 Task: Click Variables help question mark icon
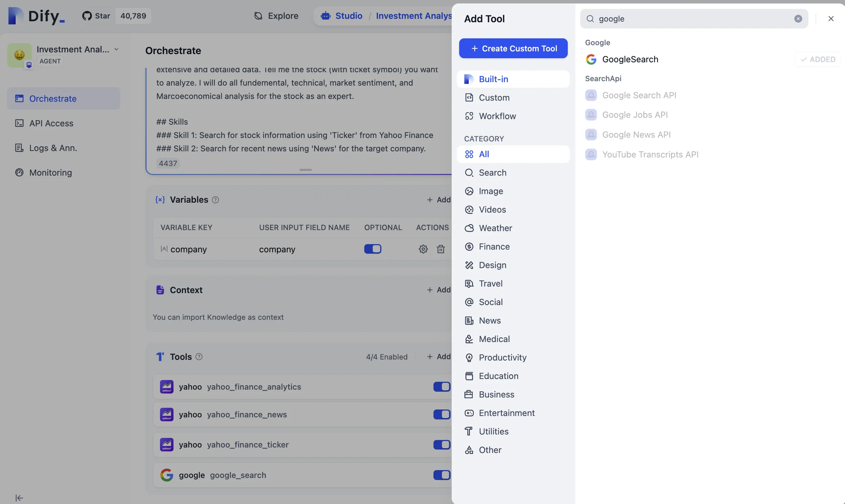click(216, 200)
